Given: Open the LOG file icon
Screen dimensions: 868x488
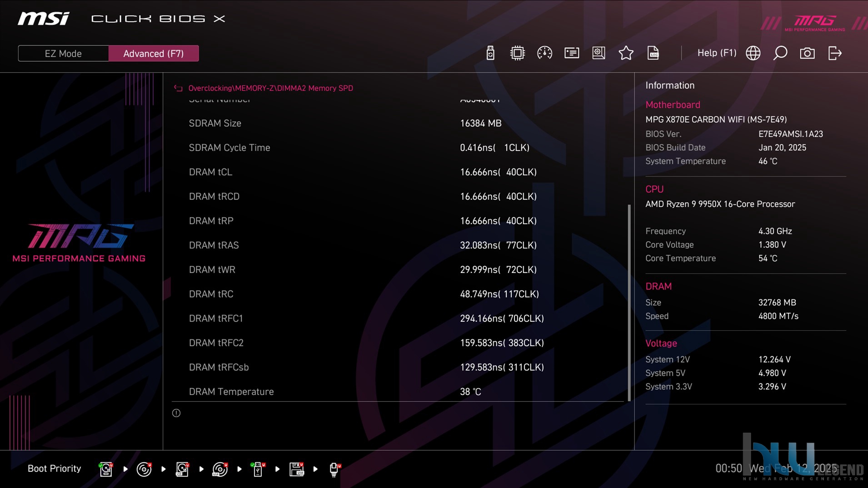Looking at the screenshot, I should coord(653,53).
